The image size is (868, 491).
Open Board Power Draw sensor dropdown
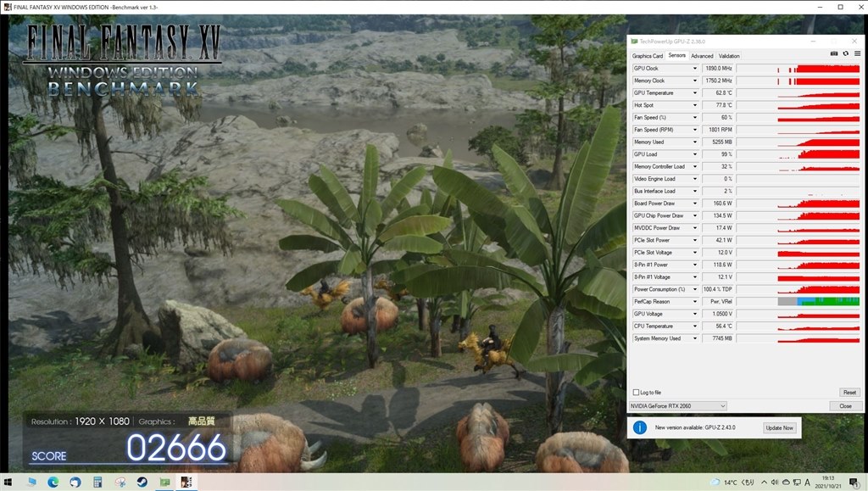pos(695,204)
